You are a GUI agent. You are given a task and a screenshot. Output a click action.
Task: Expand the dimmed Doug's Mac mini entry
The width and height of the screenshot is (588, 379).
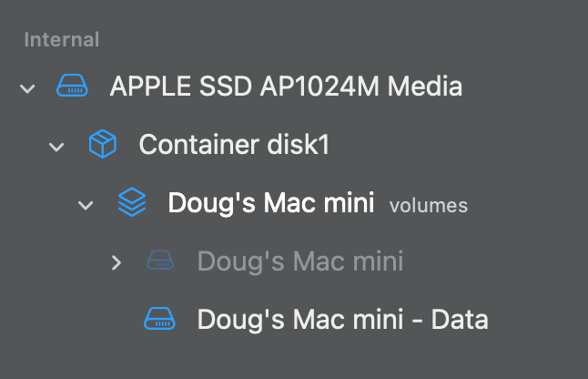(x=116, y=262)
